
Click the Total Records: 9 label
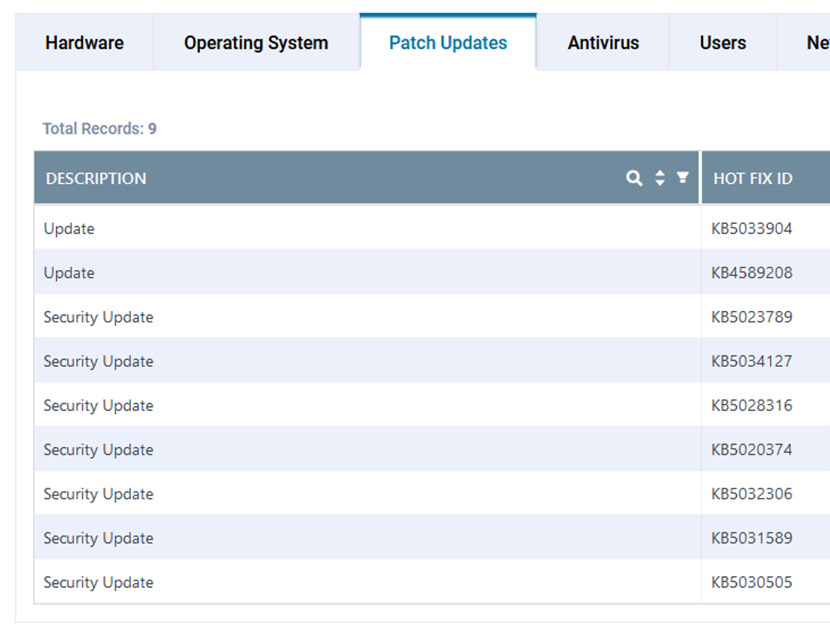coord(99,128)
